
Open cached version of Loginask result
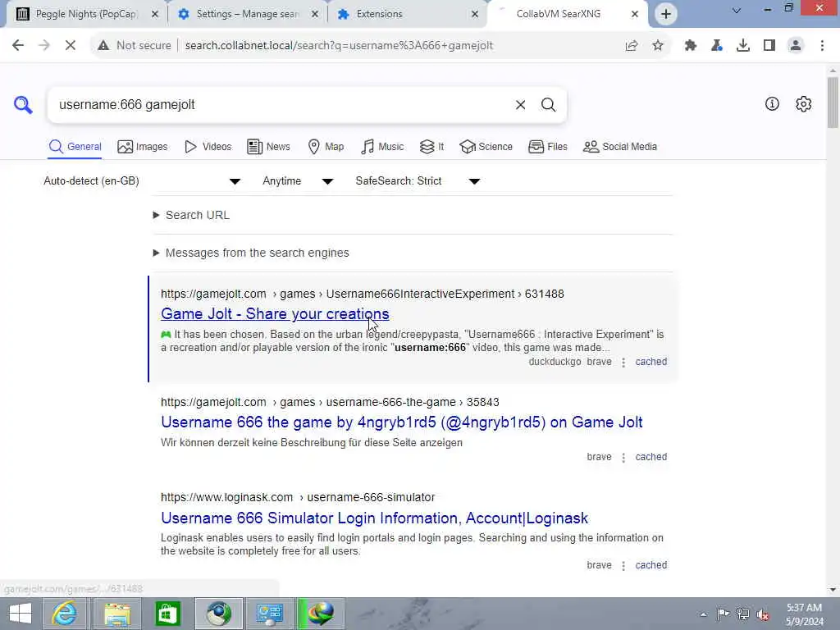point(651,565)
